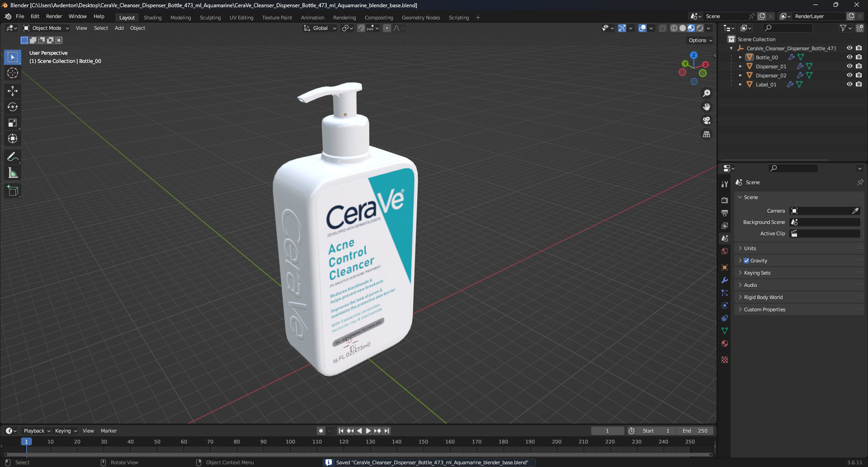Hide Bottle_00 in viewport with eye icon
Screen dimensions: 868x467
point(849,57)
